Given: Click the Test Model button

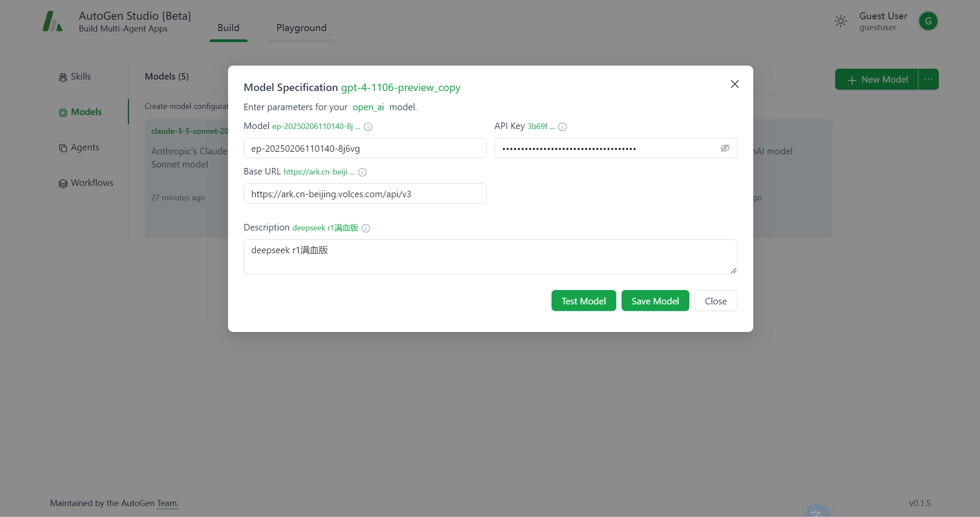Looking at the screenshot, I should [583, 301].
